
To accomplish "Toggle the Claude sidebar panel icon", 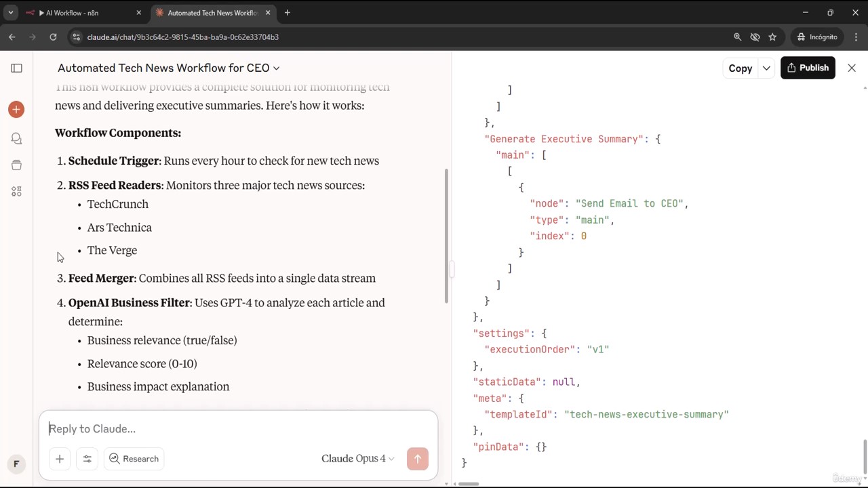I will point(16,68).
